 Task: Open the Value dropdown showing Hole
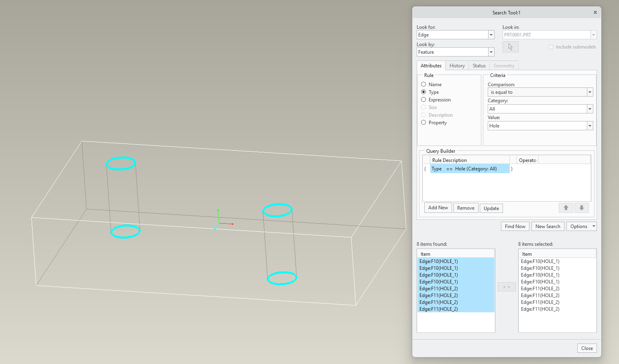tap(590, 125)
